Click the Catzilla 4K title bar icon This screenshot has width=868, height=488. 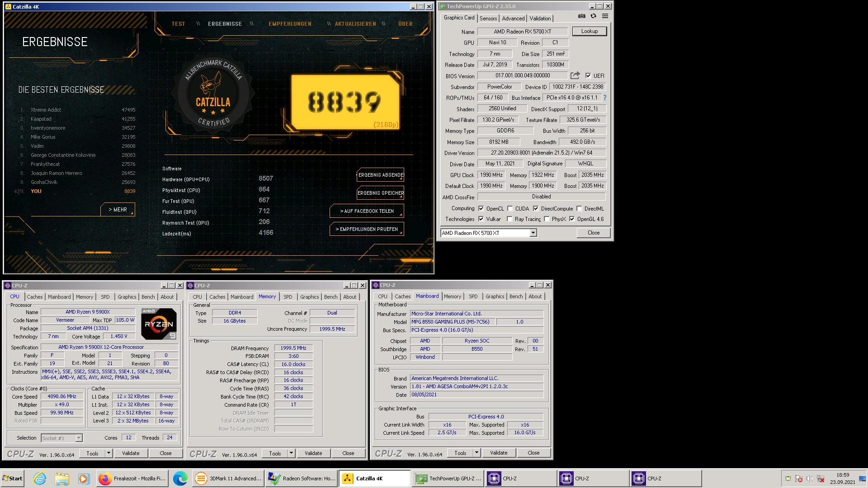8,7
